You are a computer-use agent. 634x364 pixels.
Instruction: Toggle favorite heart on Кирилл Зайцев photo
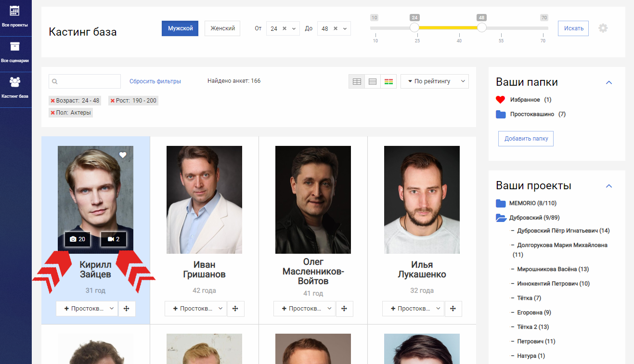[x=123, y=155]
